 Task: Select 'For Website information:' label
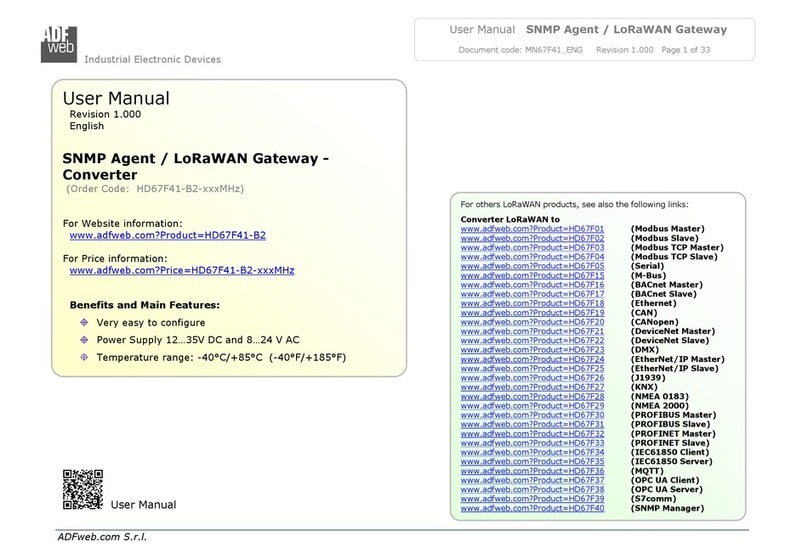[123, 224]
